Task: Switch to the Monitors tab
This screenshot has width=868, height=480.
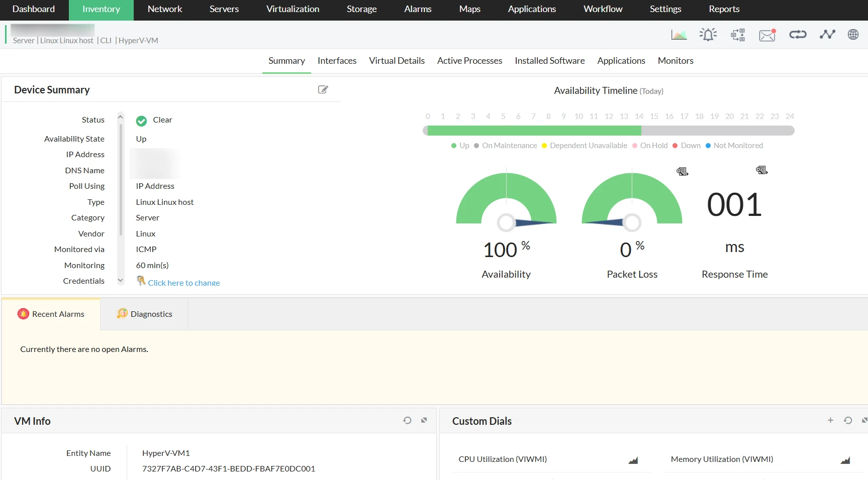Action: coord(676,61)
